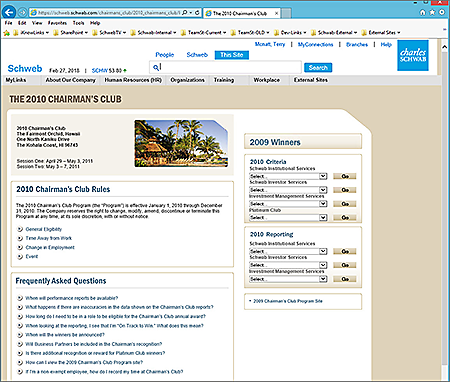This screenshot has width=450, height=382.
Task: Open the browser Help menu
Action: [95, 23]
